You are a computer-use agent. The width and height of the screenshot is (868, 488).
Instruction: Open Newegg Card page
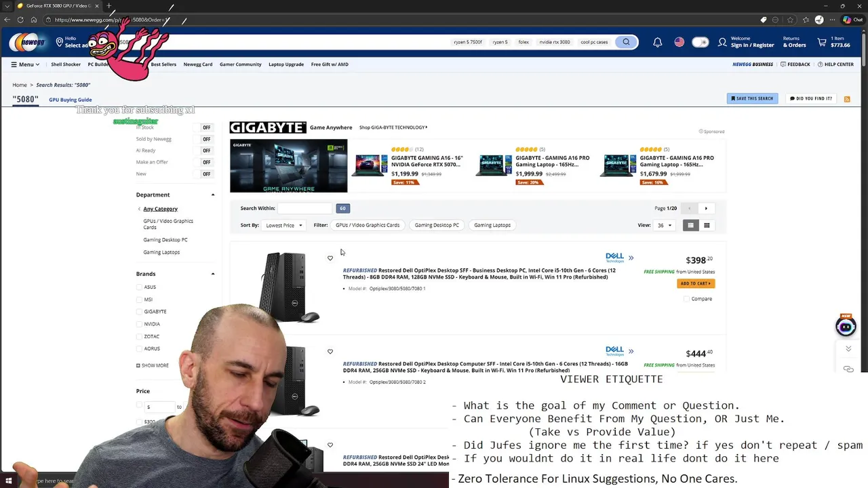198,64
